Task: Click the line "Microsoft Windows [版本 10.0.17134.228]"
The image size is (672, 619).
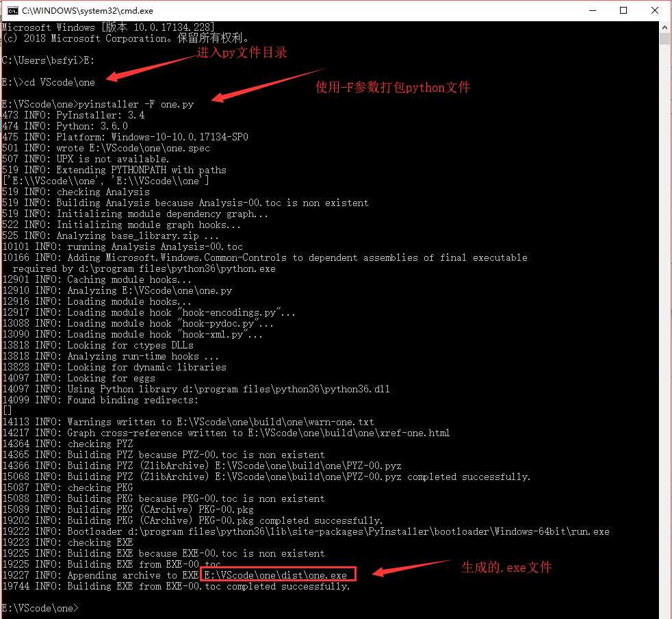Action: pyautogui.click(x=108, y=27)
